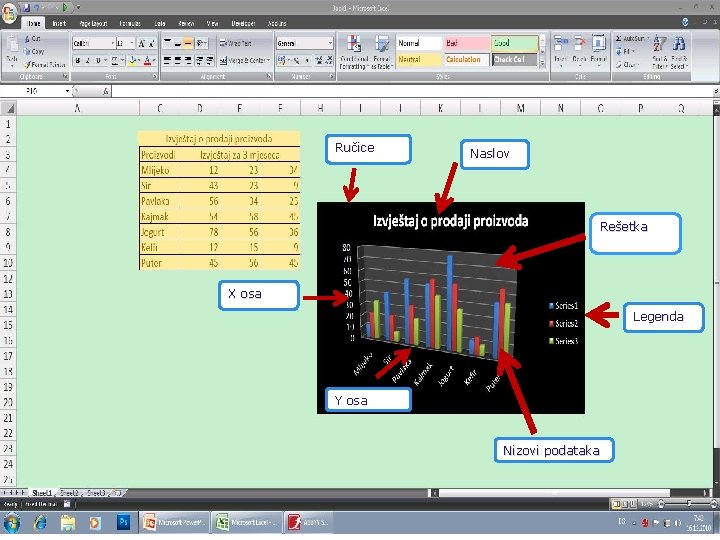The width and height of the screenshot is (720, 540).
Task: Open the Font dialog launcher
Action: [155, 77]
